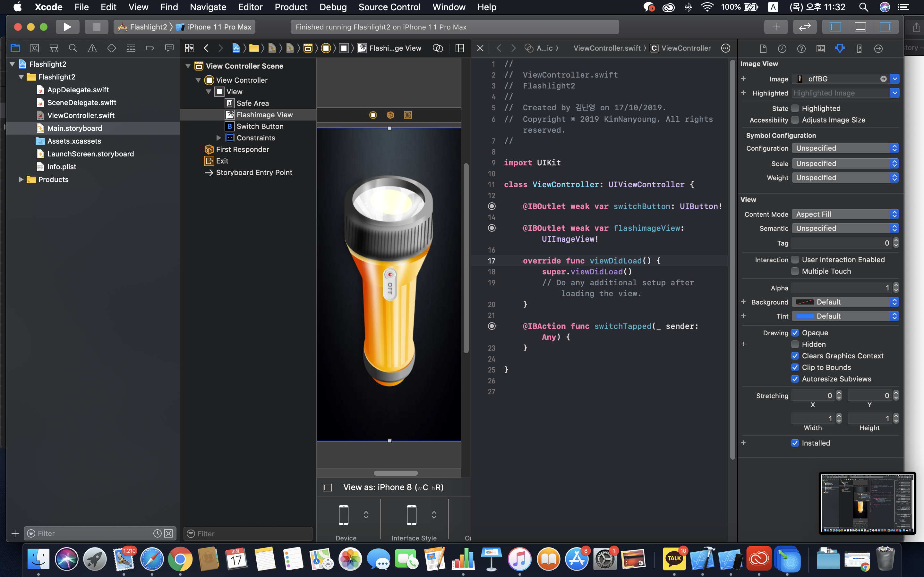Enable User Interaction Enabled checkbox

pyautogui.click(x=795, y=260)
